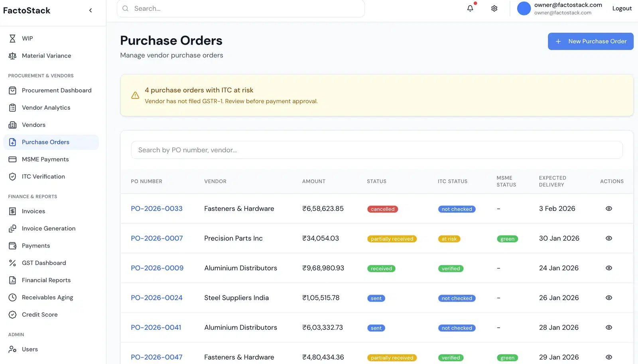Click the Vendor Analytics clipboard icon
Image resolution: width=638 pixels, height=364 pixels.
[x=12, y=108]
